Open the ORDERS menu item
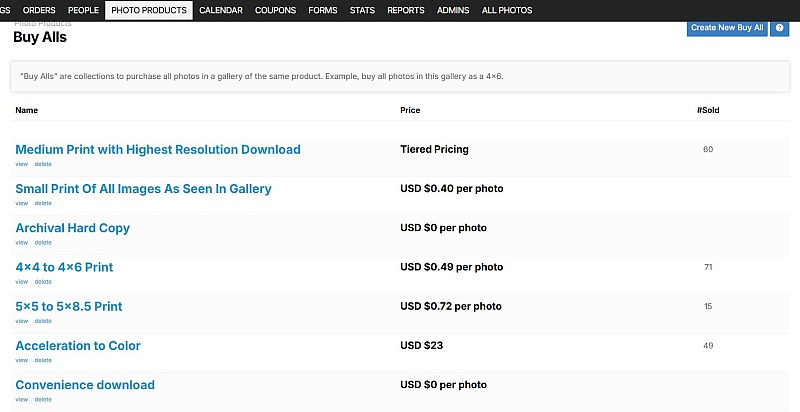 click(x=39, y=10)
